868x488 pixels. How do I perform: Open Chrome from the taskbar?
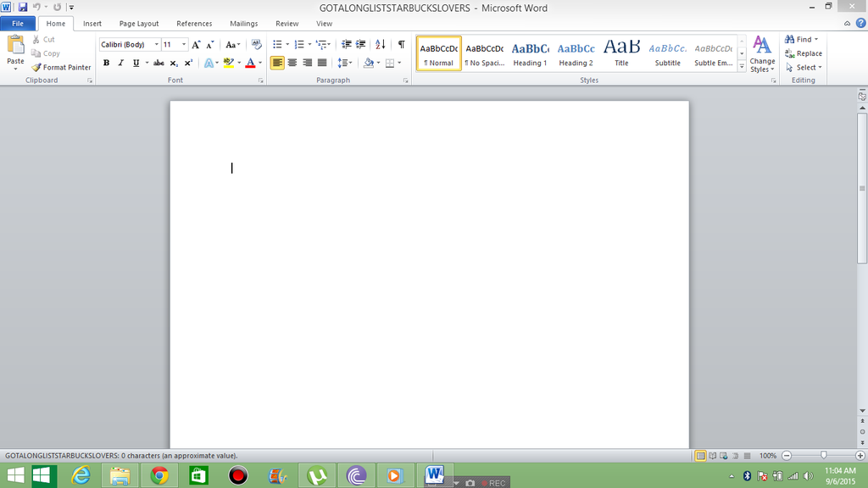(159, 476)
